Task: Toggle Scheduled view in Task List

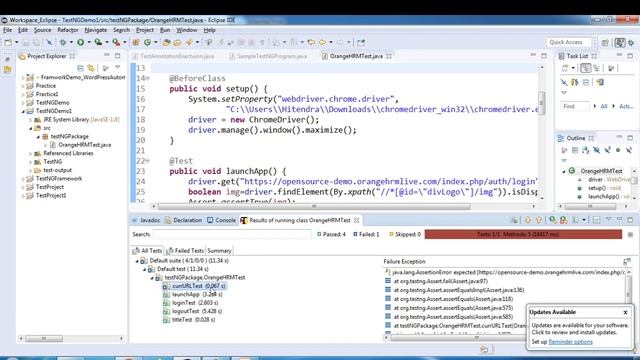Action: [x=596, y=68]
